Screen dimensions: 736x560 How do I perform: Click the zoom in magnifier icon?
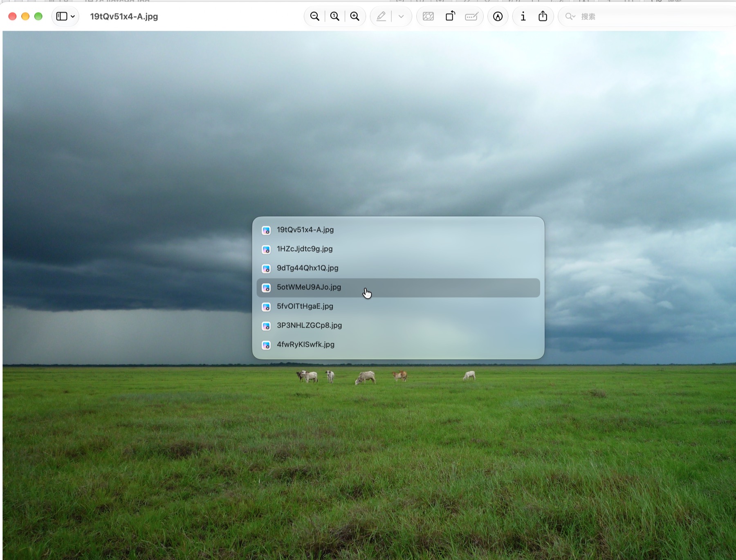pos(355,16)
